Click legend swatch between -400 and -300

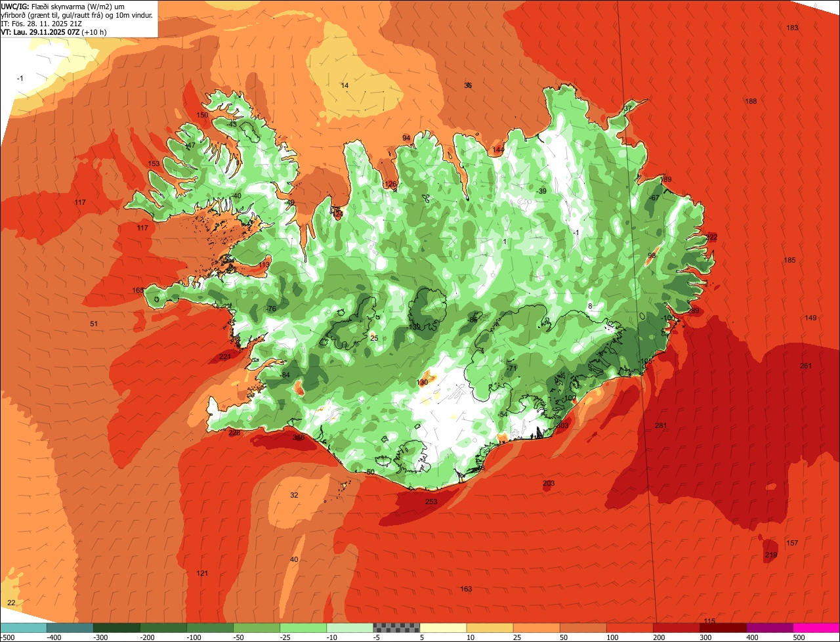(70, 628)
